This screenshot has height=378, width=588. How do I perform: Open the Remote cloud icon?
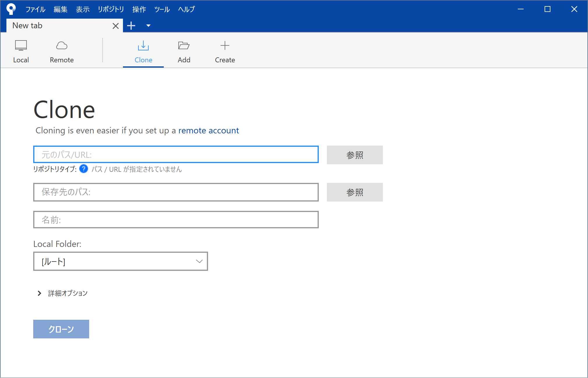pos(61,46)
